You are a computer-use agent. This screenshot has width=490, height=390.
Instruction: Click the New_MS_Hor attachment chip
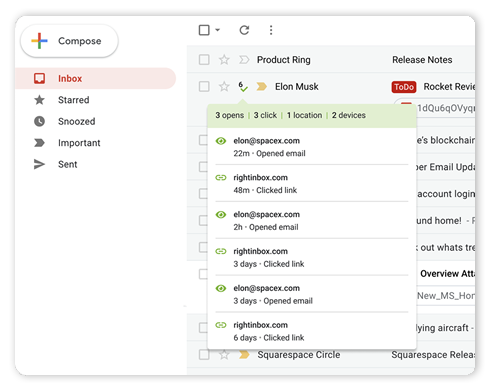coord(446,296)
